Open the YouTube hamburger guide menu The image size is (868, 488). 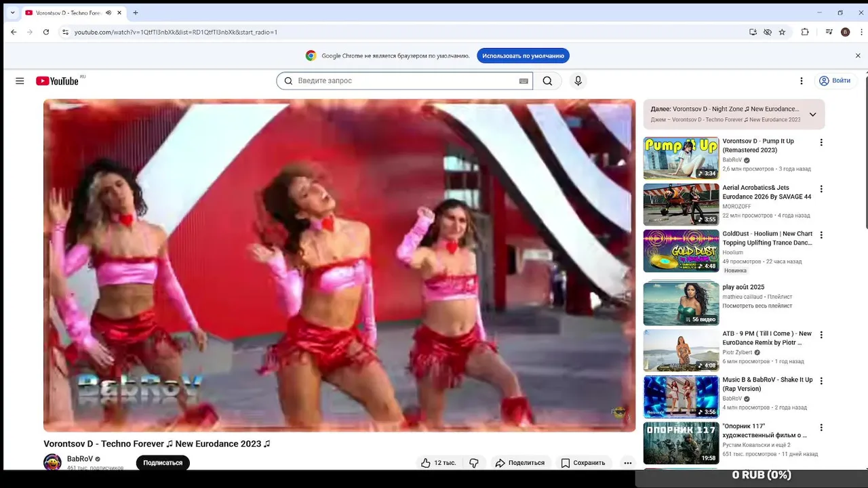[20, 81]
